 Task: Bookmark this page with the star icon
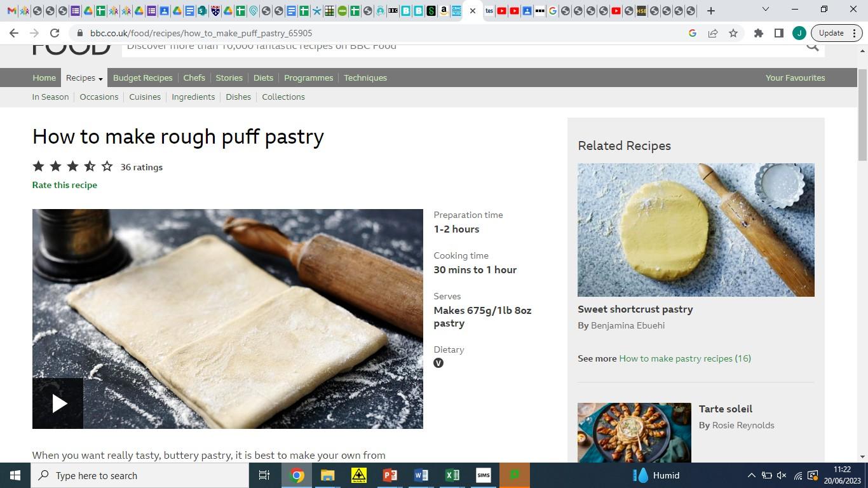click(x=733, y=33)
